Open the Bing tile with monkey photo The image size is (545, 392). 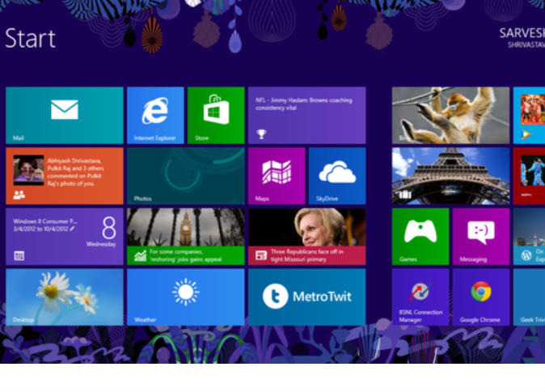(x=450, y=115)
